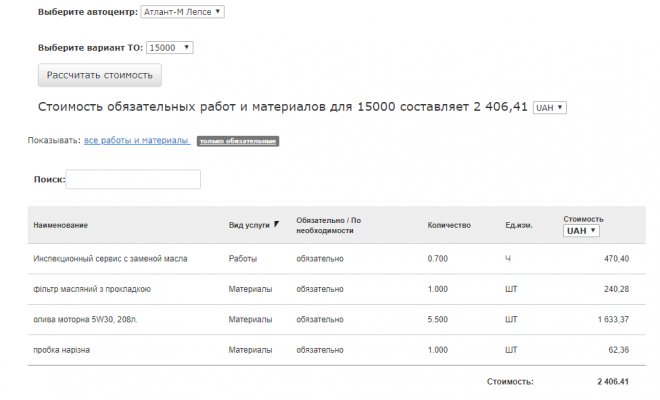The image size is (660, 400).
Task: Click the Рассчитать стоимость button
Action: pyautogui.click(x=100, y=75)
